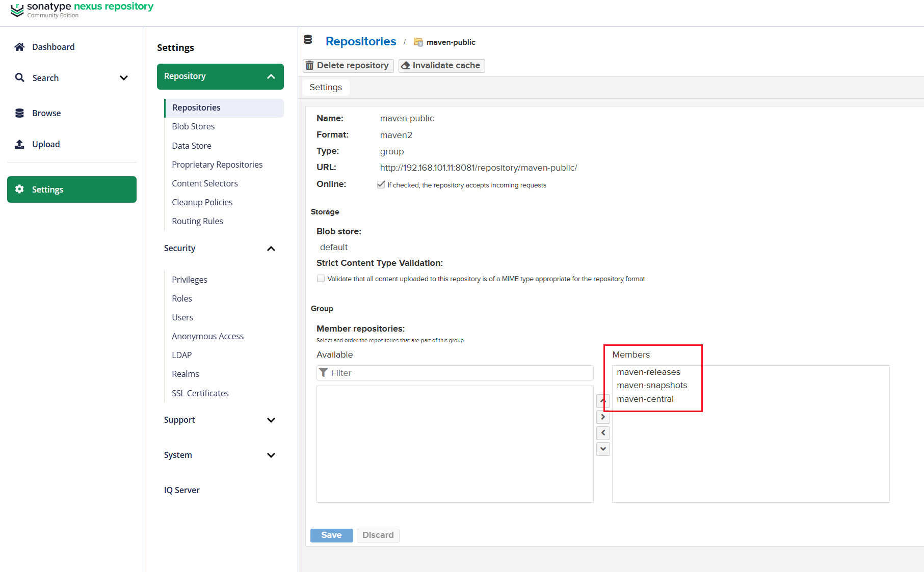924x572 pixels.
Task: Click the trash icon on Delete repository
Action: [x=309, y=66]
